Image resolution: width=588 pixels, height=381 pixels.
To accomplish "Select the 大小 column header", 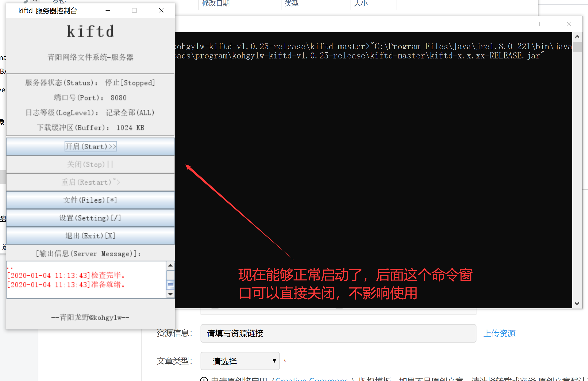I will click(x=361, y=4).
